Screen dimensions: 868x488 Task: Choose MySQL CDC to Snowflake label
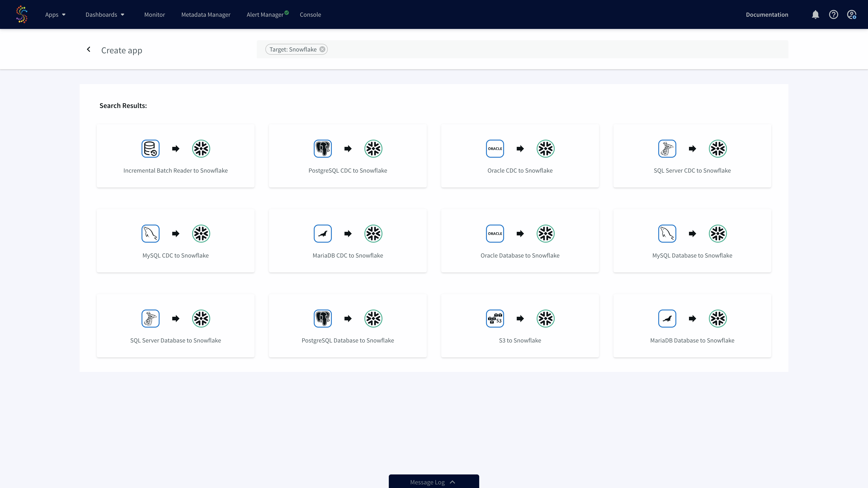pyautogui.click(x=176, y=255)
